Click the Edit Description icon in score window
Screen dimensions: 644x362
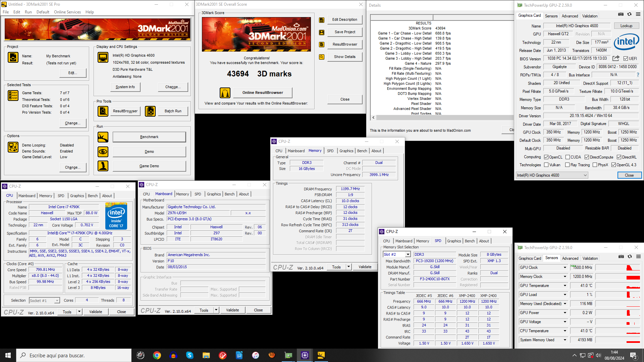(322, 20)
